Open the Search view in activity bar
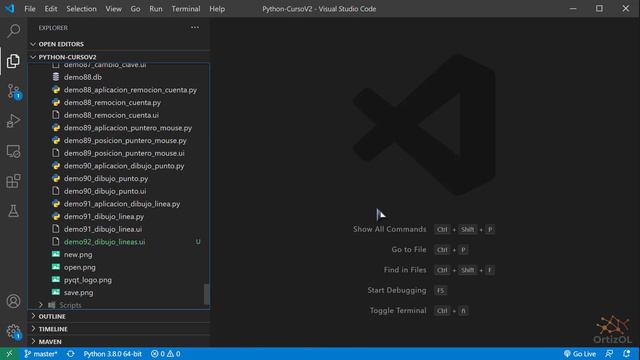This screenshot has width=640, height=360. tap(13, 31)
